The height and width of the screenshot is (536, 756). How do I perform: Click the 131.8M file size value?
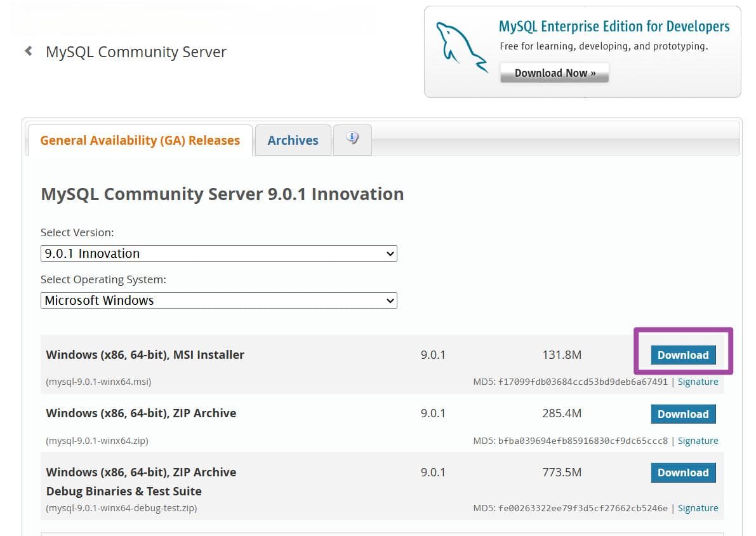click(x=562, y=354)
